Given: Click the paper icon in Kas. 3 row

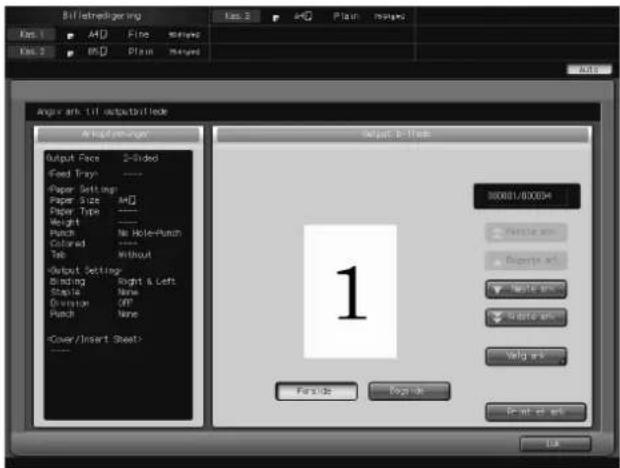Looking at the screenshot, I should point(276,18).
